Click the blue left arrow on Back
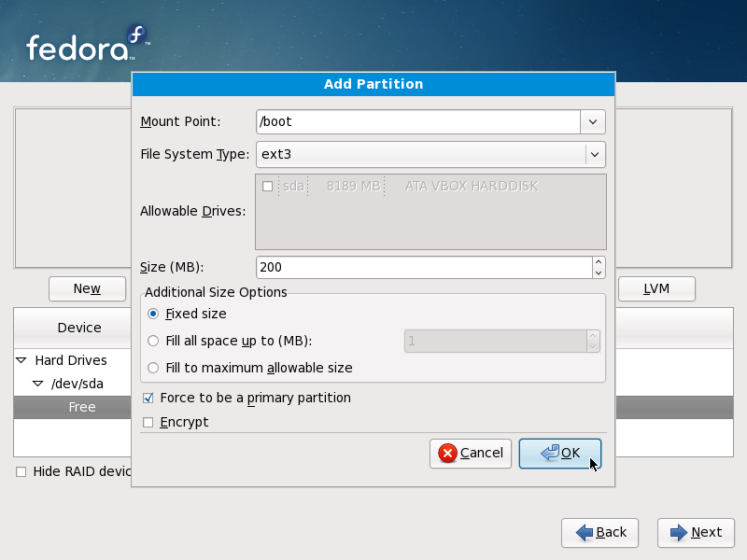Viewport: 747px width, 560px height. click(x=585, y=532)
